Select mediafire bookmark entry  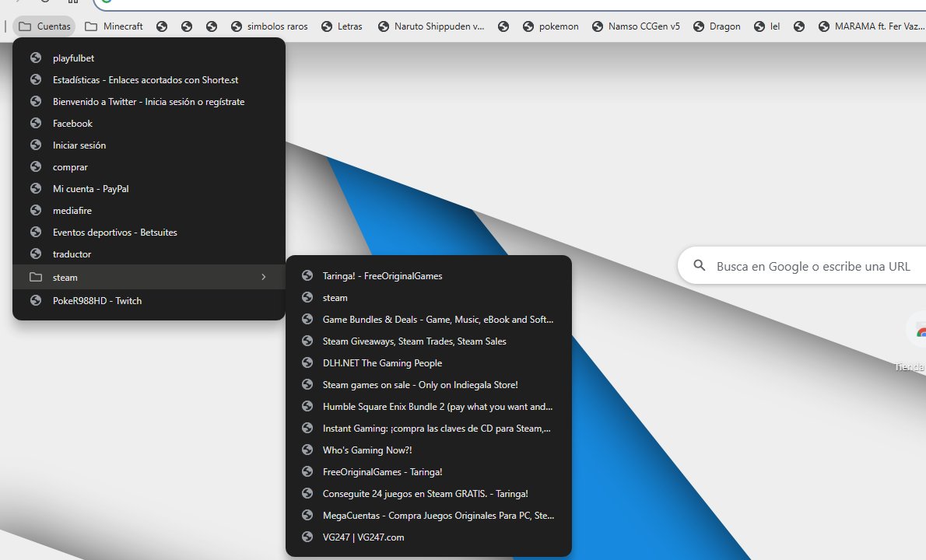[x=149, y=211]
